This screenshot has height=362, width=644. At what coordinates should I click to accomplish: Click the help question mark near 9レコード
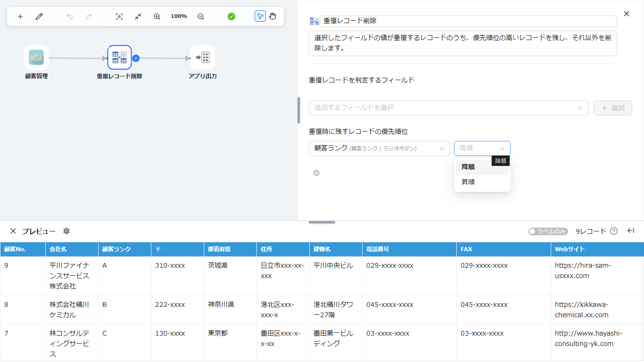click(x=614, y=231)
